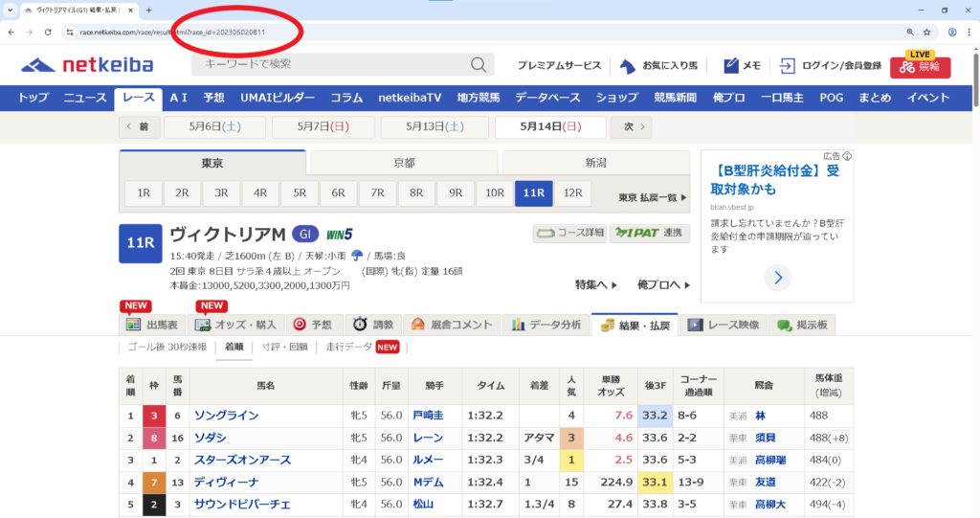
Task: Go to previous date with 前 arrow
Action: tap(140, 127)
